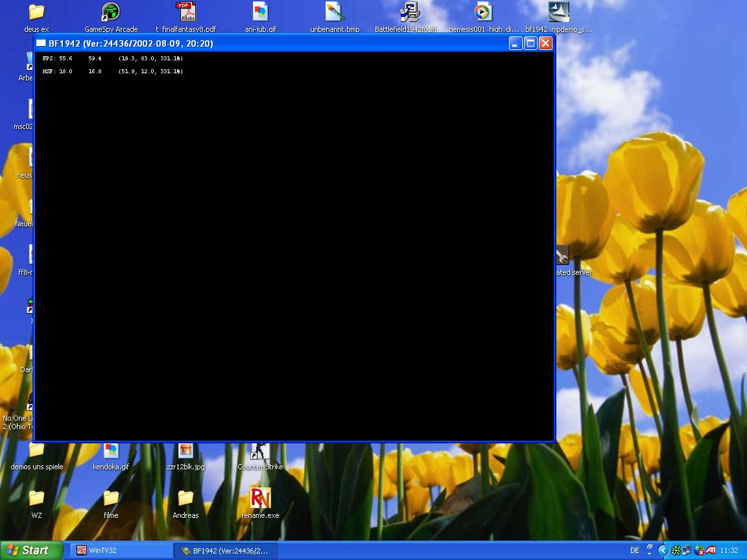
Task: Click the disconnected globe tray icon
Action: tap(699, 550)
